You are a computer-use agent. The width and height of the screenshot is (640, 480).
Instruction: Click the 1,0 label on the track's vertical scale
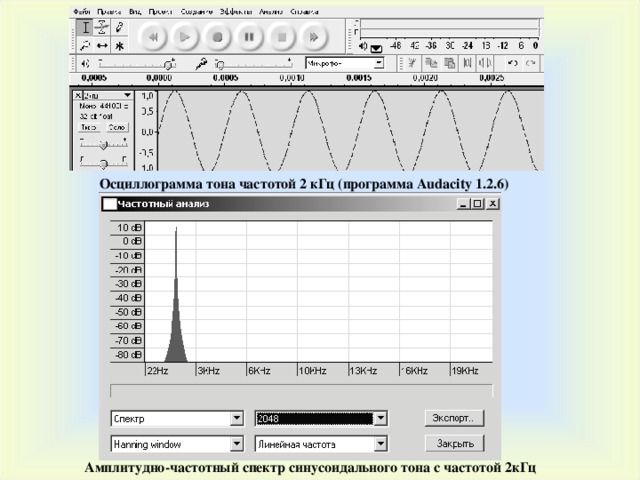click(147, 96)
